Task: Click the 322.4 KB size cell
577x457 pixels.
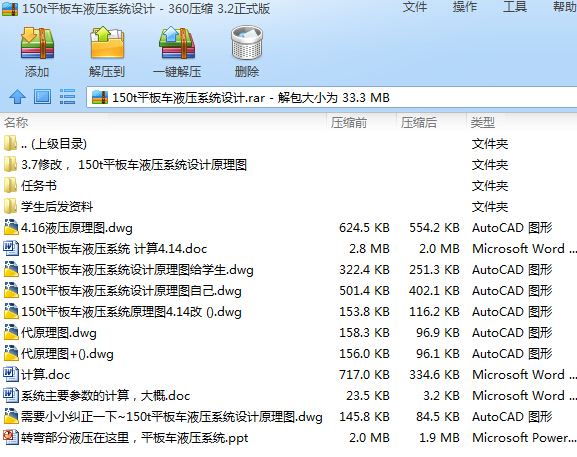Action: [364, 270]
